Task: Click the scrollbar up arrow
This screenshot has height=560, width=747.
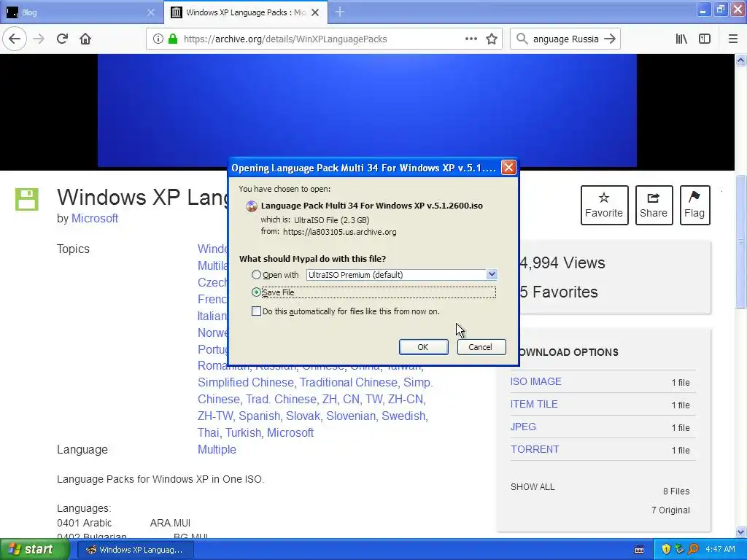Action: (x=741, y=60)
